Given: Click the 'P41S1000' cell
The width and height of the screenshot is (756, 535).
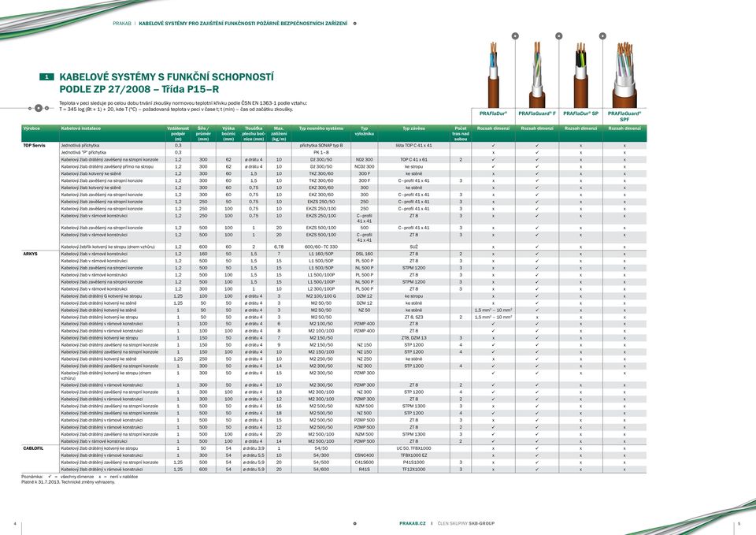Looking at the screenshot, I should click(x=413, y=463).
